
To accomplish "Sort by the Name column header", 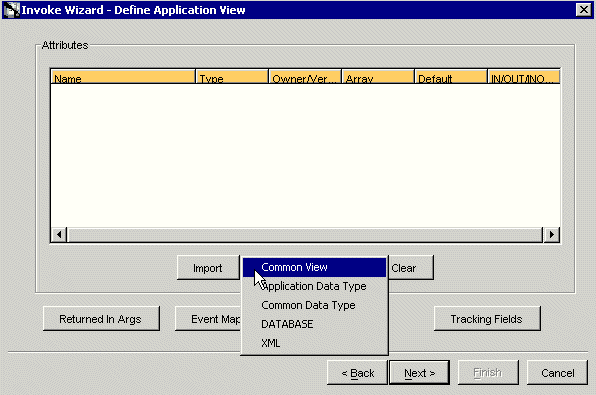I will pyautogui.click(x=123, y=77).
